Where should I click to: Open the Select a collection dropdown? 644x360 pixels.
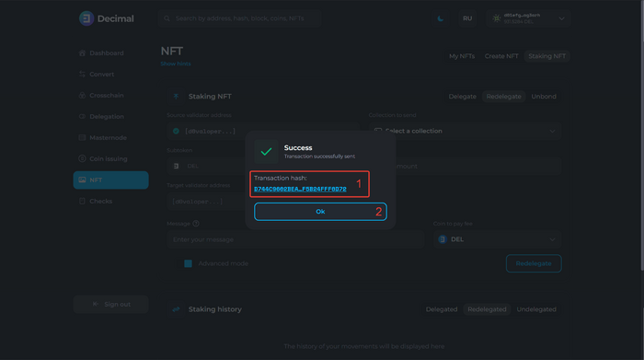(465, 131)
